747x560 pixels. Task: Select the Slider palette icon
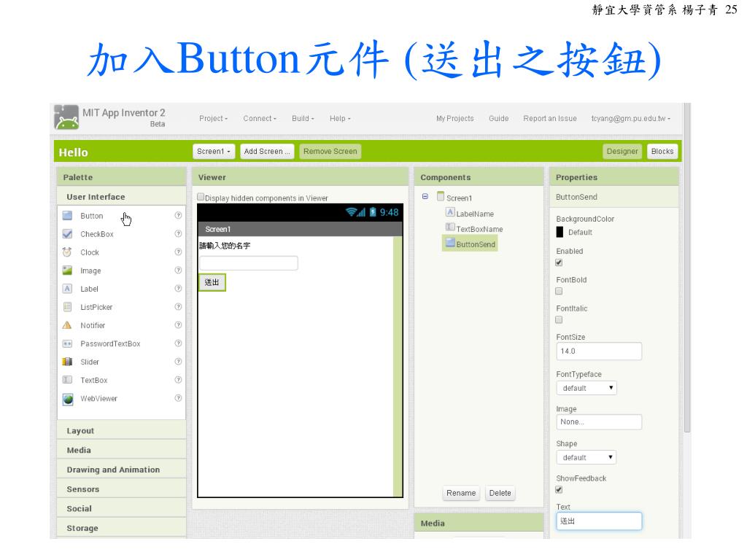68,362
